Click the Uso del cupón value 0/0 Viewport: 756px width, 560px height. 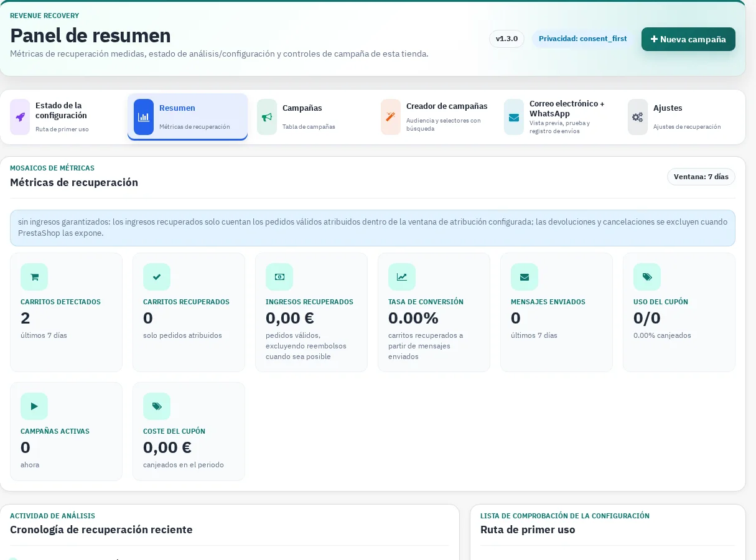[x=646, y=318]
